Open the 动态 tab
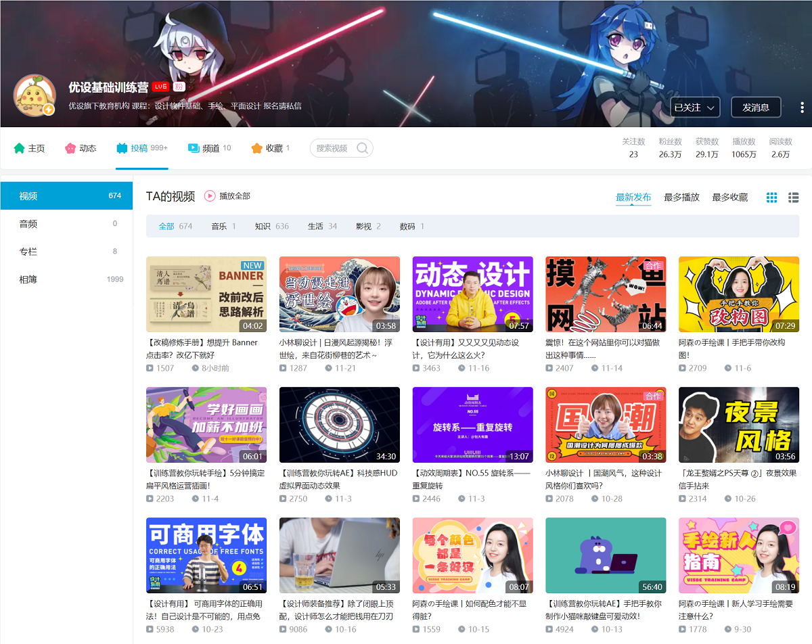 click(x=81, y=148)
